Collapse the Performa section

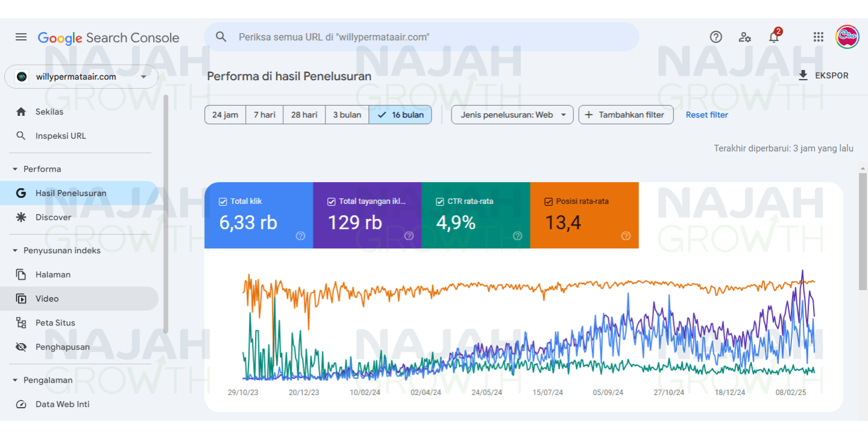point(15,169)
